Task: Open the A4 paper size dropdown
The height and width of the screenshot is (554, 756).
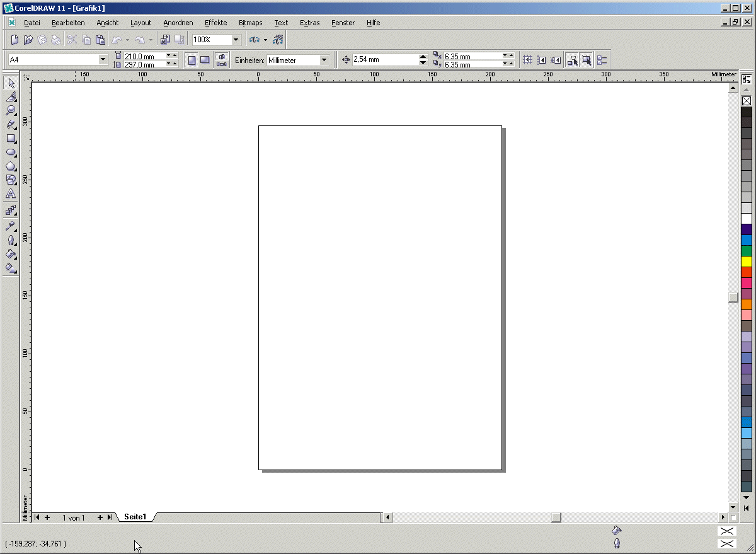Action: (103, 60)
